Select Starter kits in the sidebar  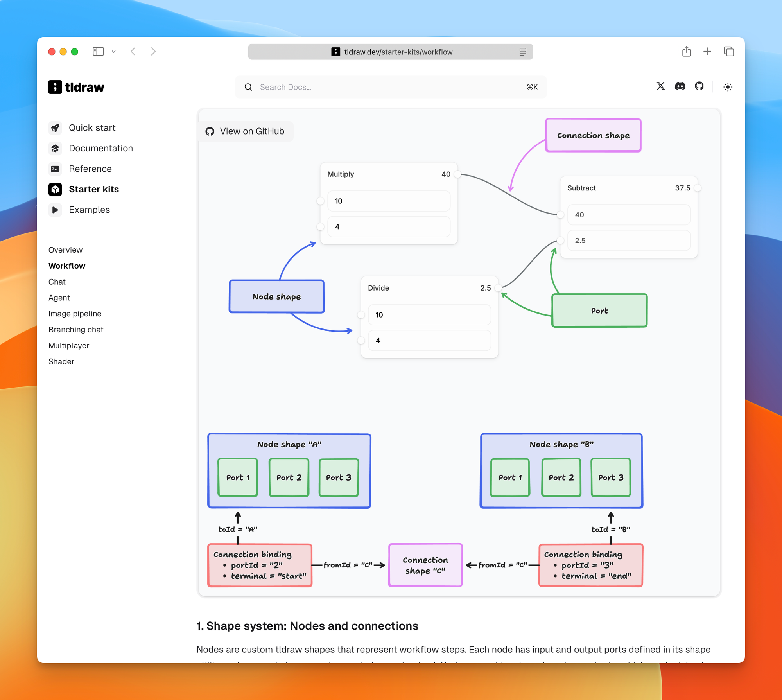94,189
